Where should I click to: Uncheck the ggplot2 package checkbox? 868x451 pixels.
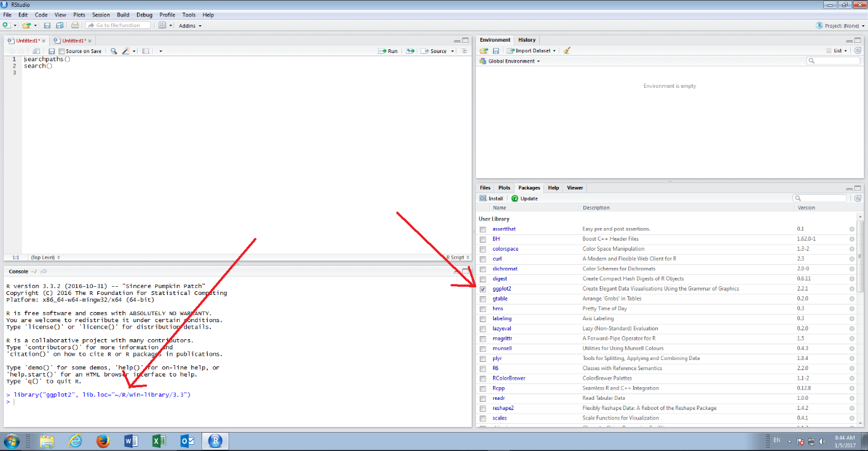tap(483, 289)
